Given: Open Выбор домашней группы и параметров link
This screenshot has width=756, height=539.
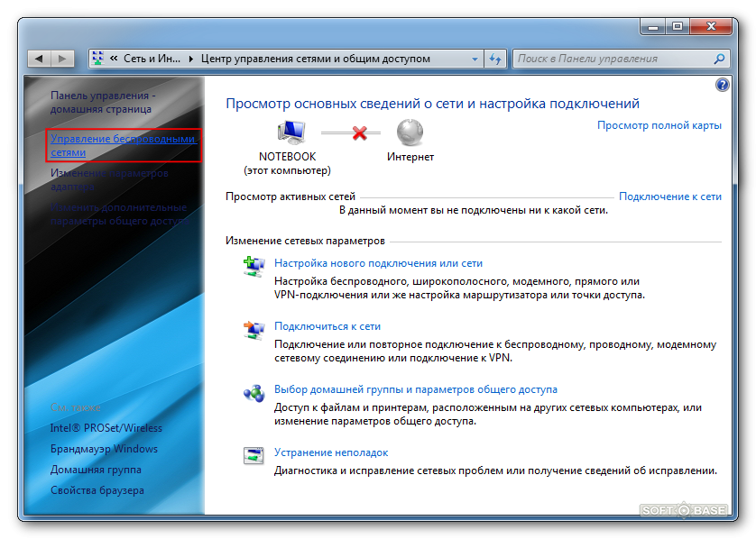Looking at the screenshot, I should [x=416, y=389].
